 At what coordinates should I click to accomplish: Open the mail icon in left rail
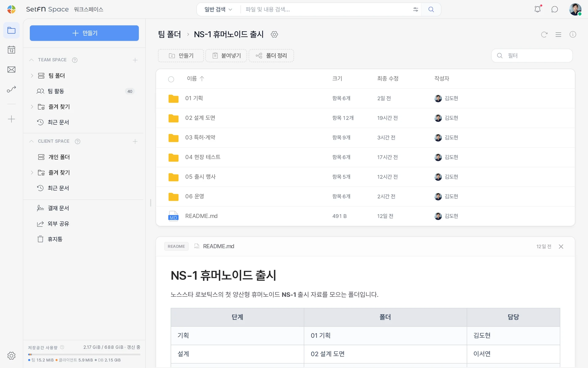(11, 70)
